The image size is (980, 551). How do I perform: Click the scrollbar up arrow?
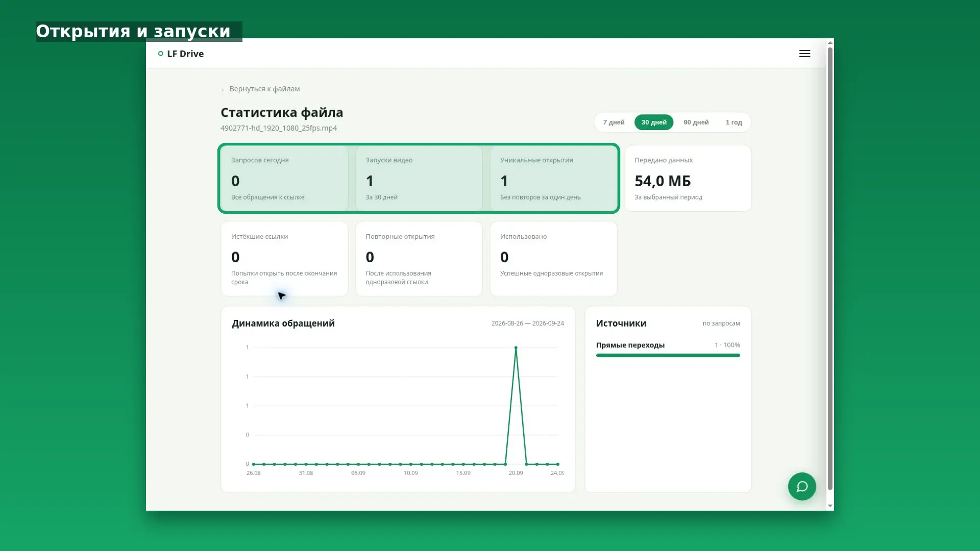point(830,42)
